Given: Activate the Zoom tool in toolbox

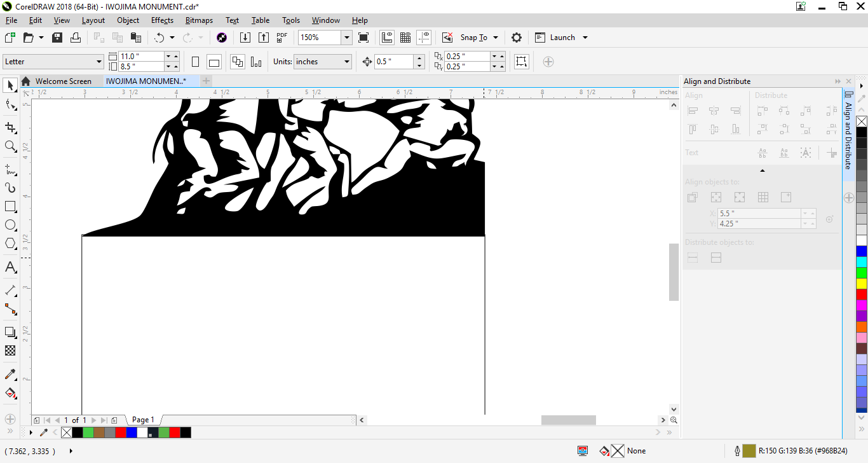Looking at the screenshot, I should click(11, 147).
